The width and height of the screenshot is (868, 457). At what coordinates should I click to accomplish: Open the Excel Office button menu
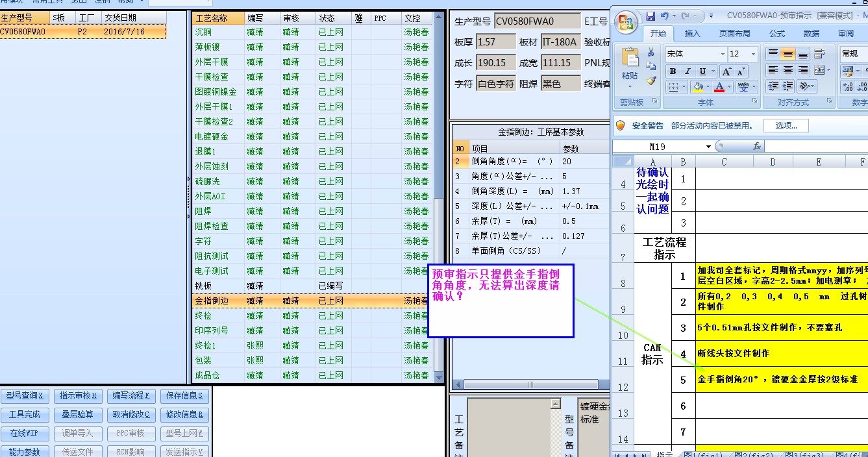(x=626, y=23)
